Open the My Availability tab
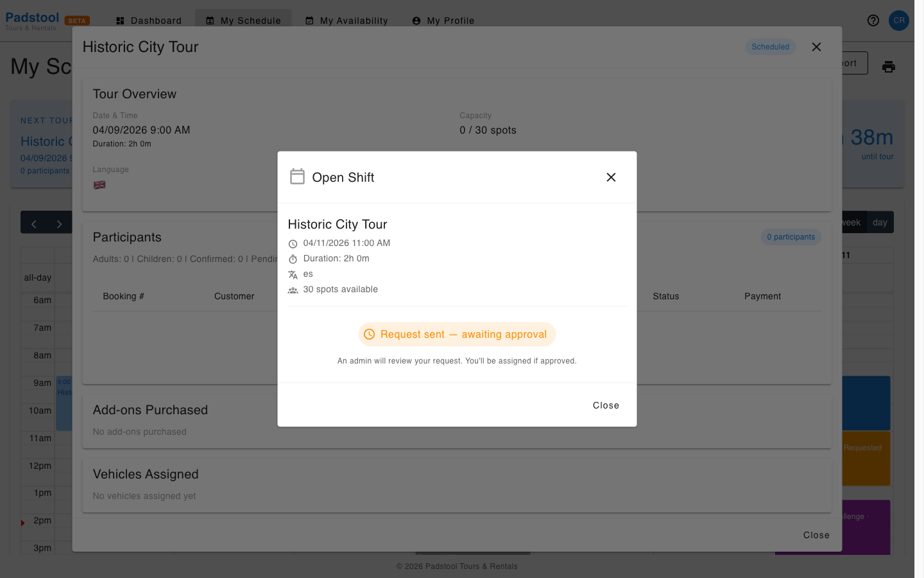 point(346,21)
